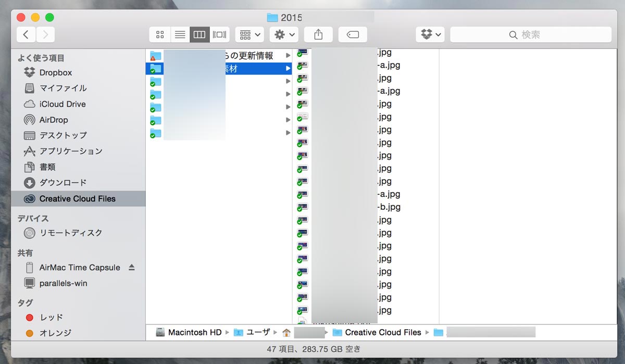Click Creative Cloud Files in the path bar
Viewport: 625px width, 364px height.
pos(377,332)
